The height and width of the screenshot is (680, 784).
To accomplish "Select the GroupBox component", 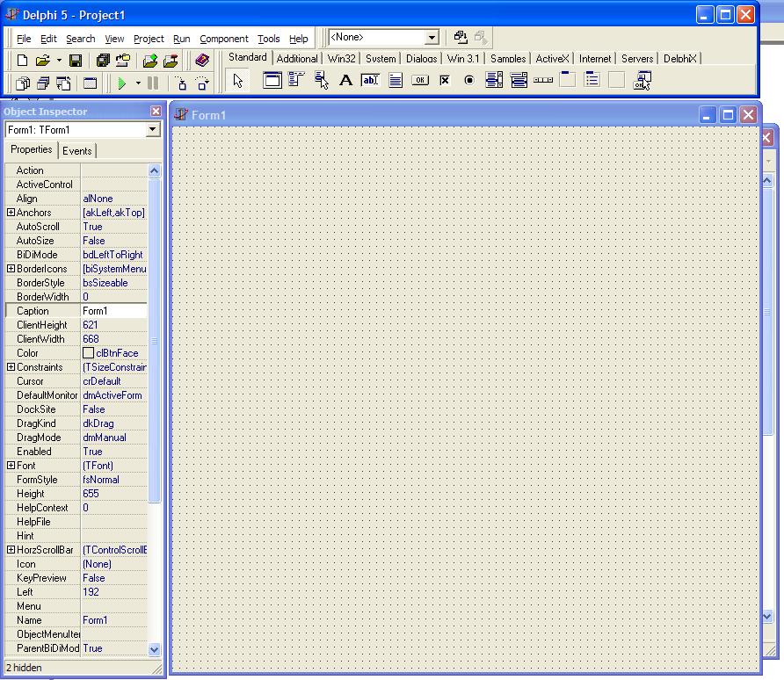I will (x=568, y=80).
